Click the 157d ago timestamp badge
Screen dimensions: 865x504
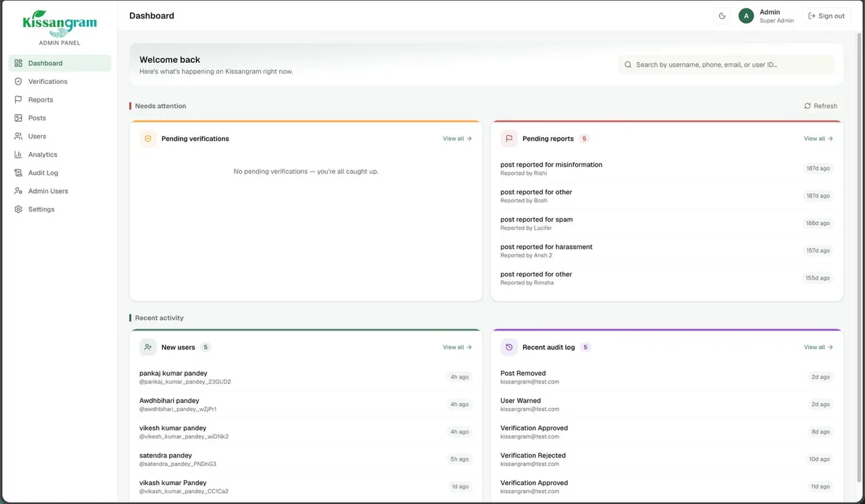click(x=818, y=251)
